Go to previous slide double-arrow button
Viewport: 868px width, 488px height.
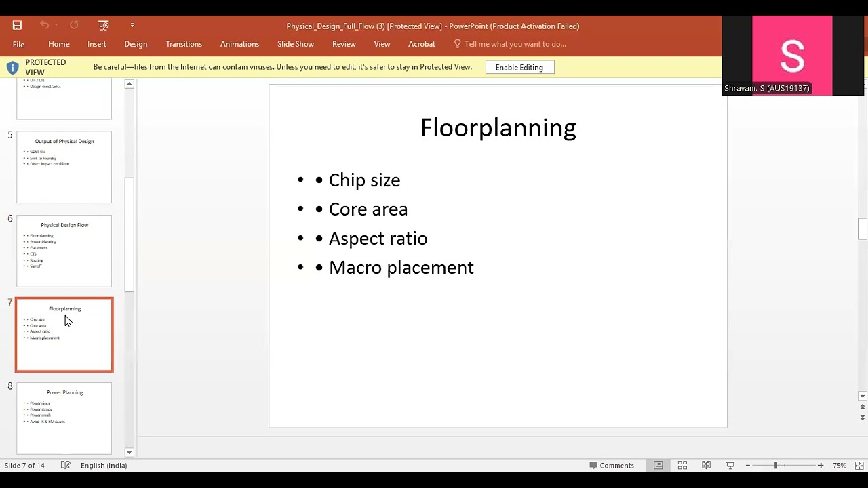863,407
